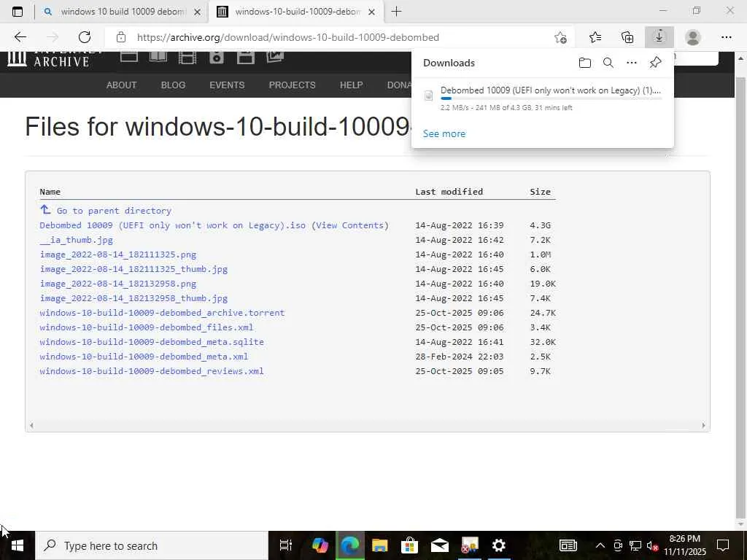Open the Mail app from taskbar
747x560 pixels.
point(440,545)
